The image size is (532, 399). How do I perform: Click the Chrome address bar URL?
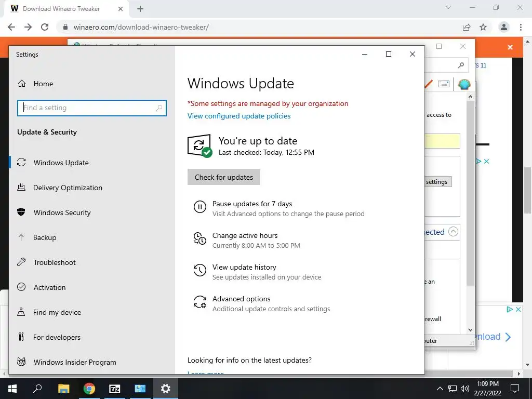[141, 27]
